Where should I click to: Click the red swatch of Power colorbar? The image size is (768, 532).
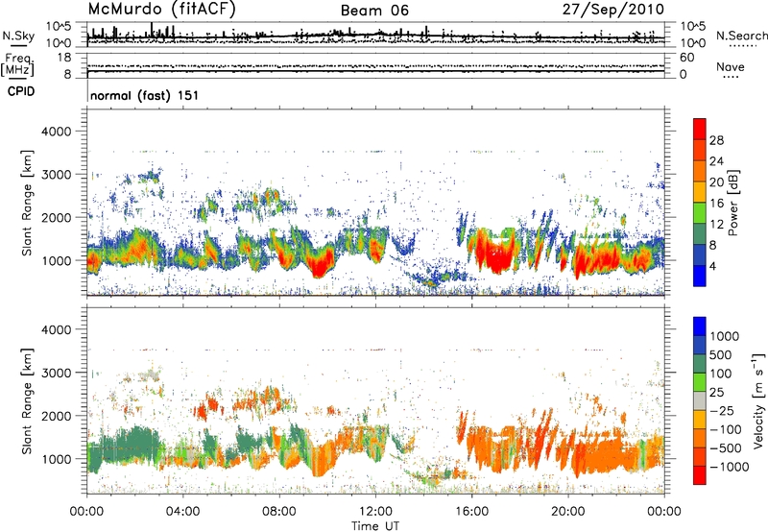pos(700,130)
